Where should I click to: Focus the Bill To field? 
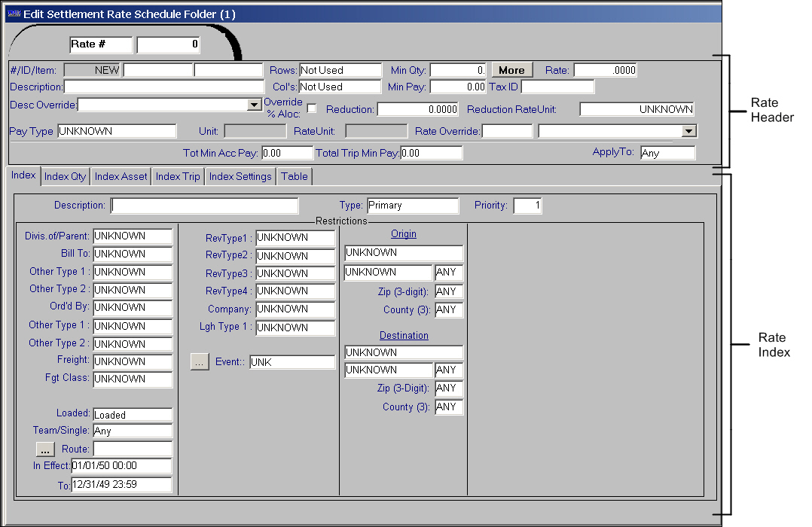click(133, 254)
